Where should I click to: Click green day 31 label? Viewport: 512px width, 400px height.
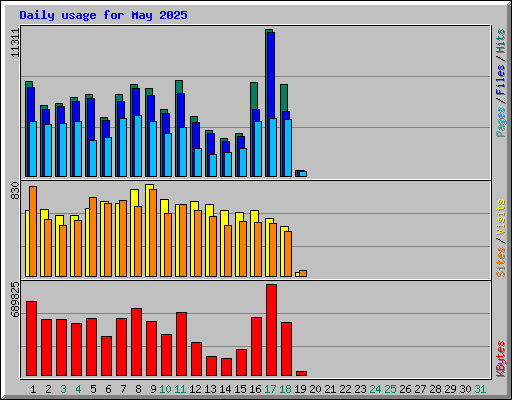[480, 389]
